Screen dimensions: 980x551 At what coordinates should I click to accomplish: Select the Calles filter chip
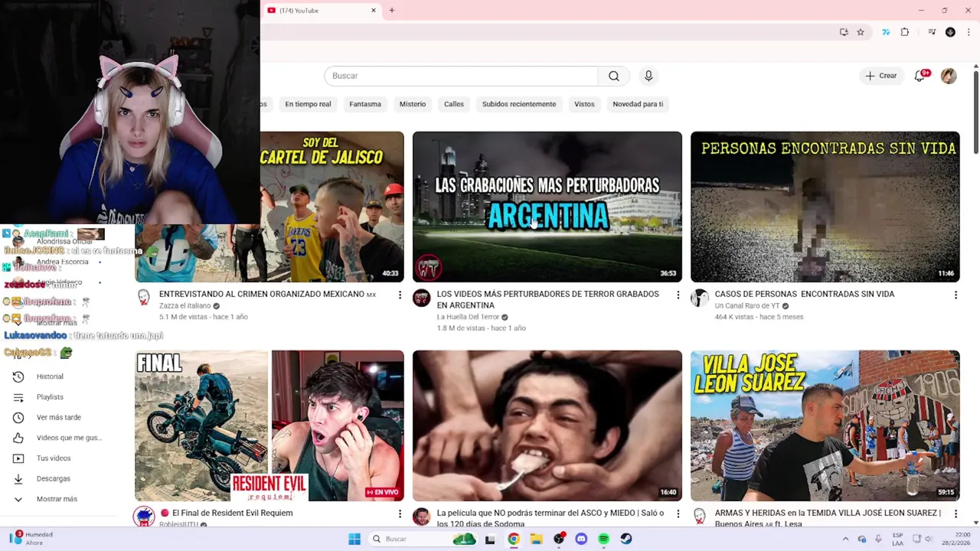(454, 104)
